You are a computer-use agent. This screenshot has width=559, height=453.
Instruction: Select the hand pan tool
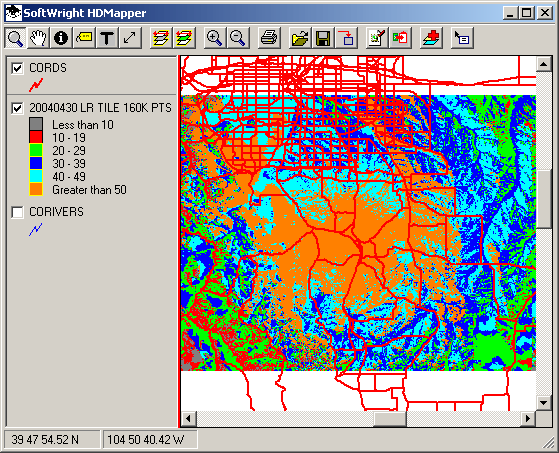38,38
